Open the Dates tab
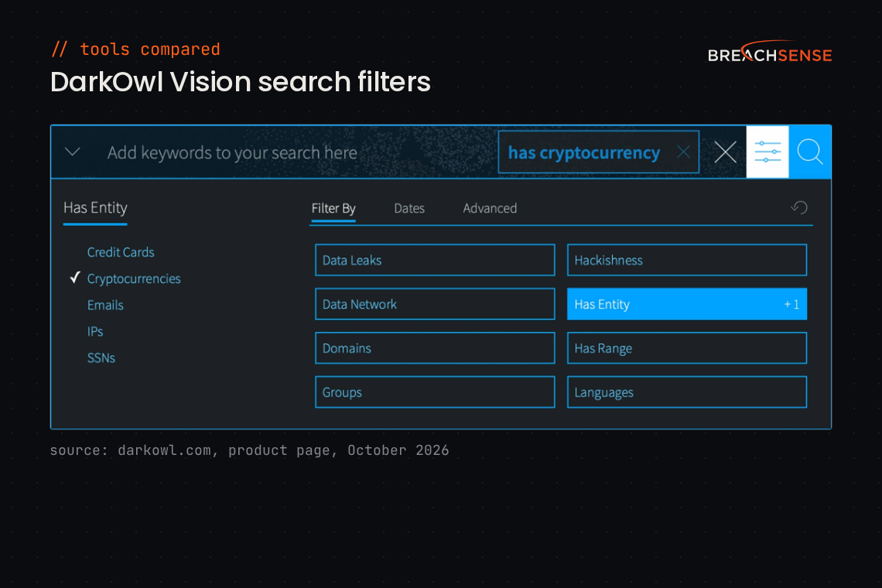This screenshot has height=588, width=882. (409, 208)
